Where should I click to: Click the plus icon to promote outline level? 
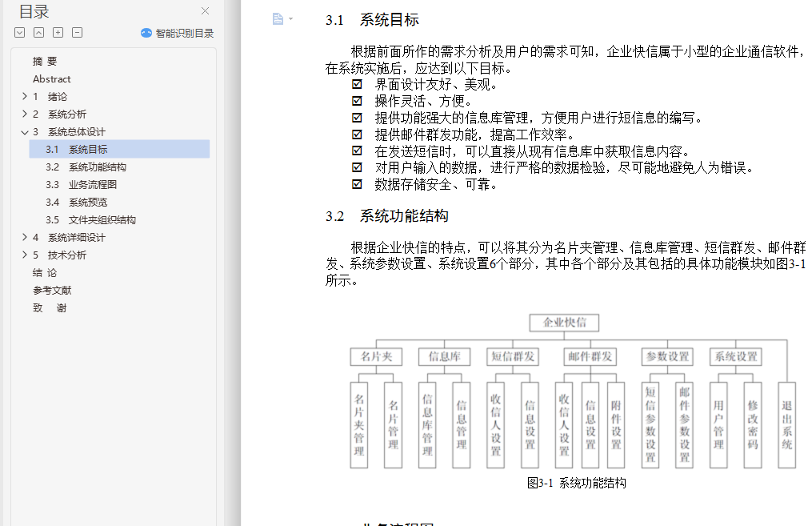pyautogui.click(x=58, y=33)
